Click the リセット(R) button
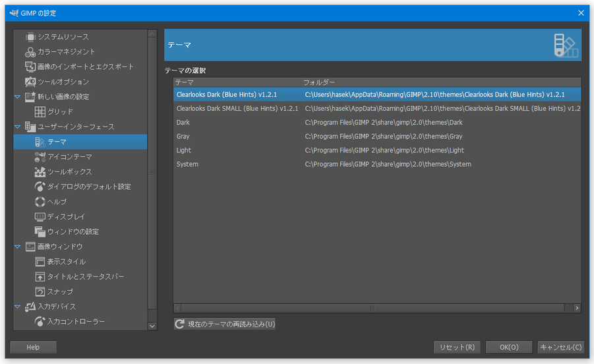This screenshot has width=594, height=364. pyautogui.click(x=457, y=347)
